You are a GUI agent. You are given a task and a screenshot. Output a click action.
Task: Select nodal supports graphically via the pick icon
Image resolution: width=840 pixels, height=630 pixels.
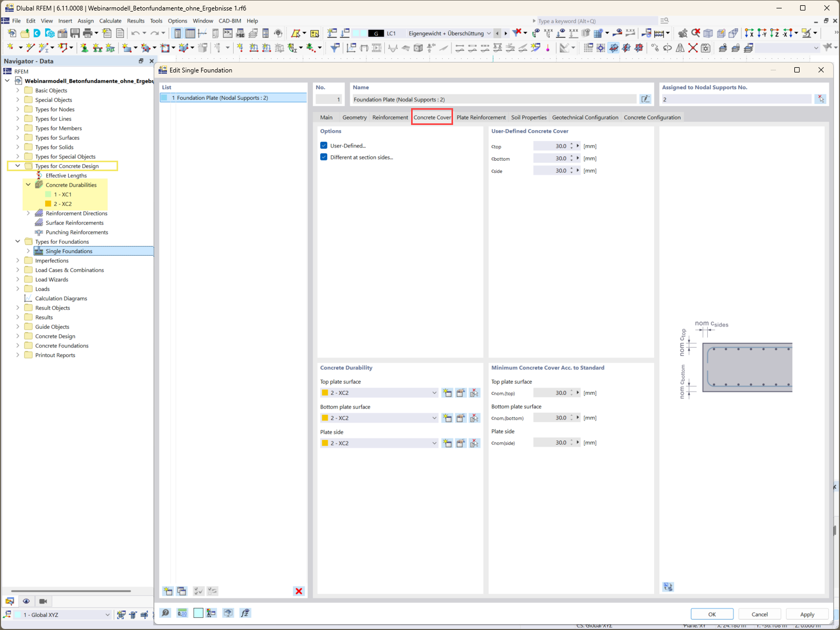[821, 99]
